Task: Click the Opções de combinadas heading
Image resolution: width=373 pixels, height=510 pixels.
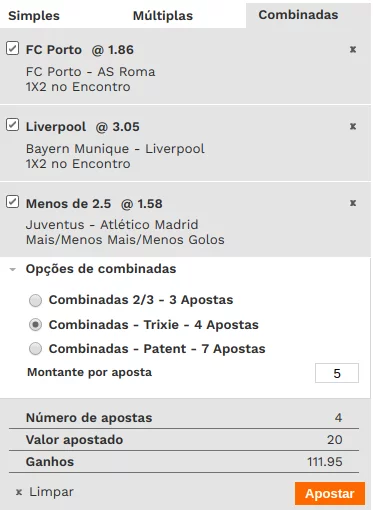Action: click(101, 269)
